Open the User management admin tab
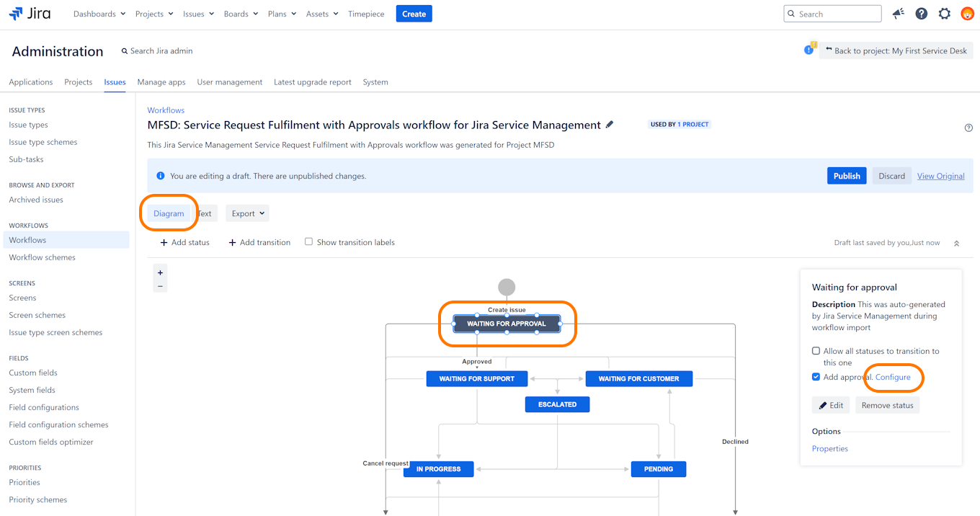 (x=229, y=82)
